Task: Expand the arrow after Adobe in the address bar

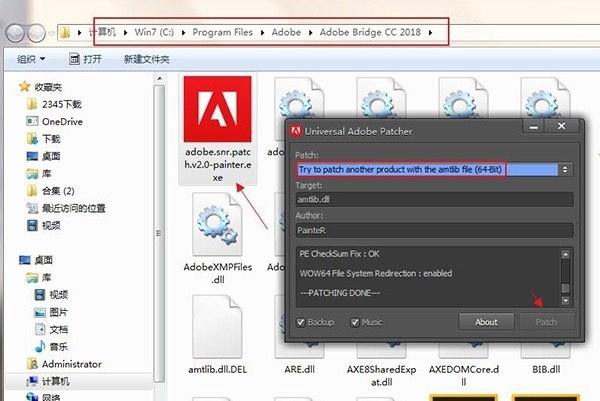Action: (310, 33)
